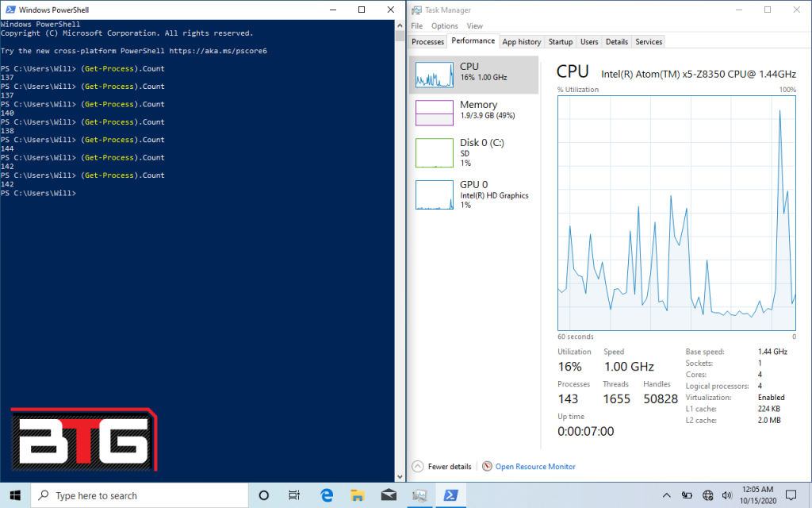
Task: Open the Options menu in Task Manager
Action: point(444,26)
